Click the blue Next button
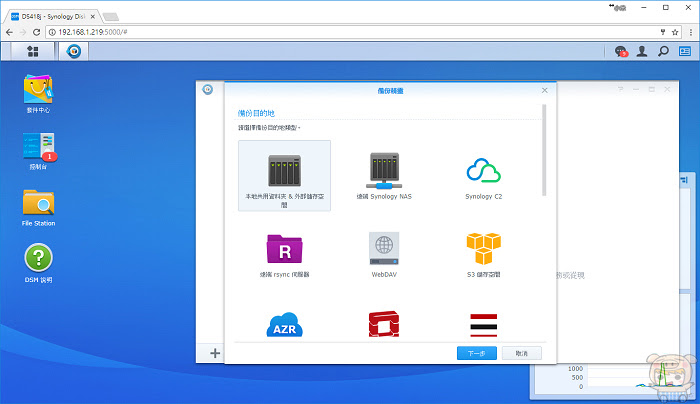Image resolution: width=700 pixels, height=404 pixels. pos(477,353)
